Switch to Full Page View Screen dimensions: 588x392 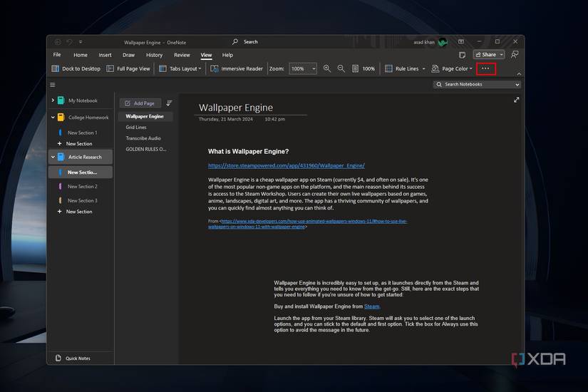(x=128, y=69)
